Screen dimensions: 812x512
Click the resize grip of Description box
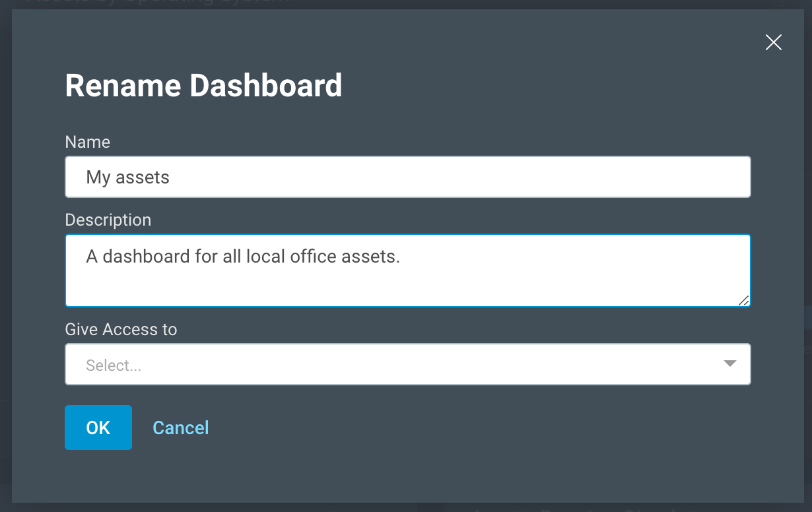(x=743, y=300)
